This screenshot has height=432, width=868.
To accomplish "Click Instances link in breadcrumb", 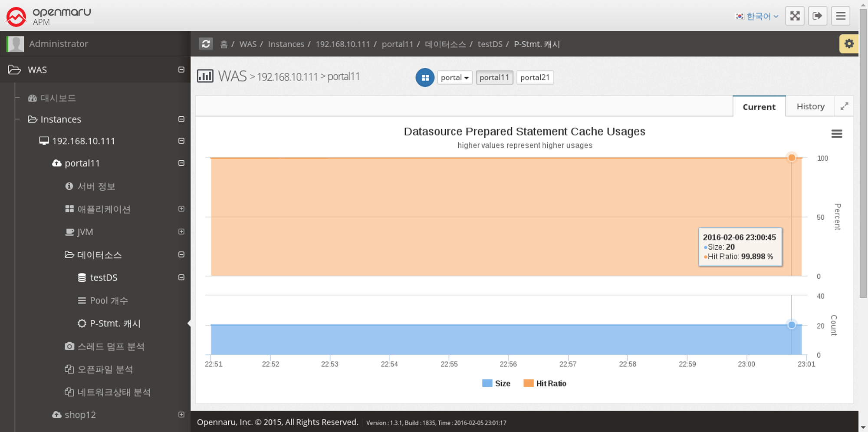I will (x=286, y=44).
